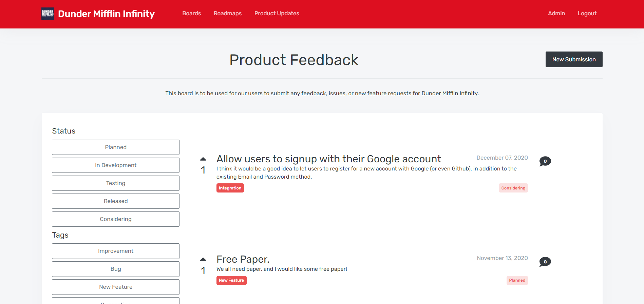Upvote the Google account signup post
The image size is (644, 304).
(203, 159)
